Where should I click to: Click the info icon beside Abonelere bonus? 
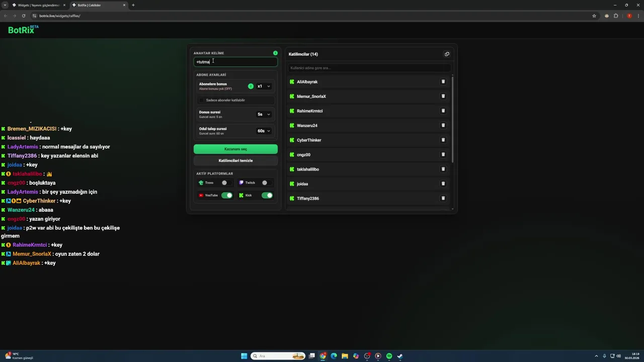[251, 86]
